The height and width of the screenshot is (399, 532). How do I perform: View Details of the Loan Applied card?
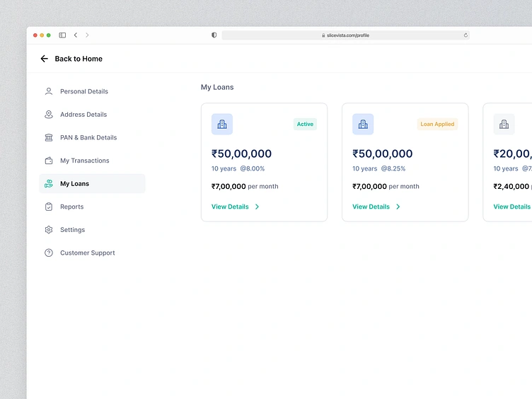point(371,207)
